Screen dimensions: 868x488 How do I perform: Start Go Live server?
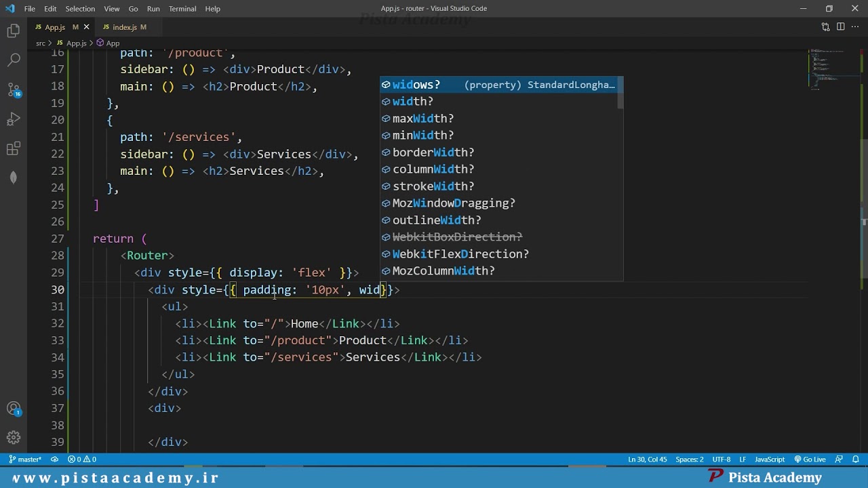coord(810,460)
